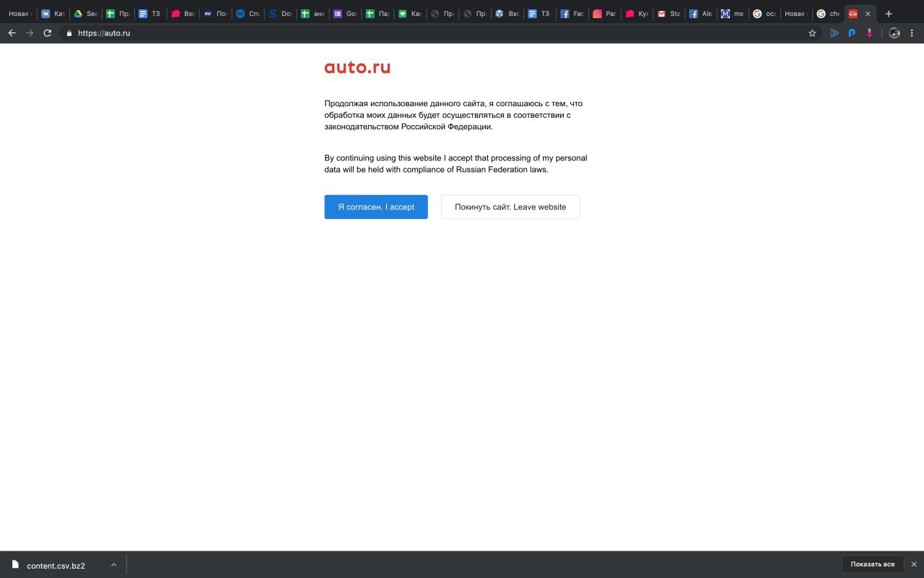Switch to the Google 'осл' tab
This screenshot has width=924, height=578.
pos(766,14)
